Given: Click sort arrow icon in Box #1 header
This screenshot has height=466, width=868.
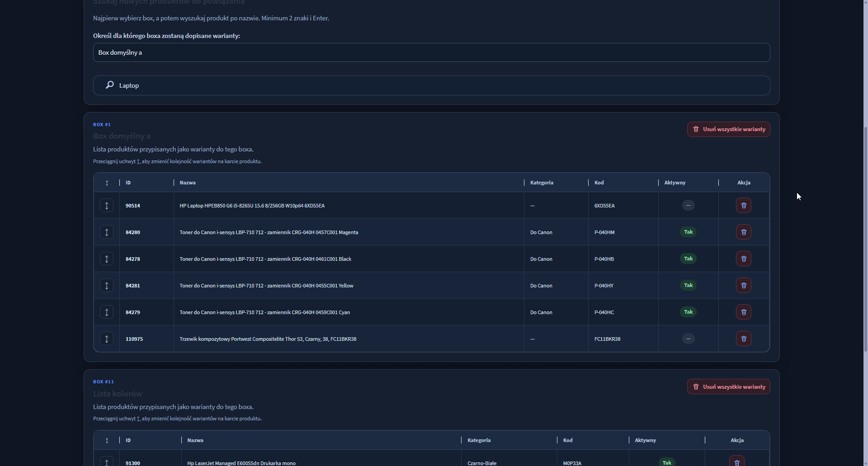Looking at the screenshot, I should tap(107, 183).
